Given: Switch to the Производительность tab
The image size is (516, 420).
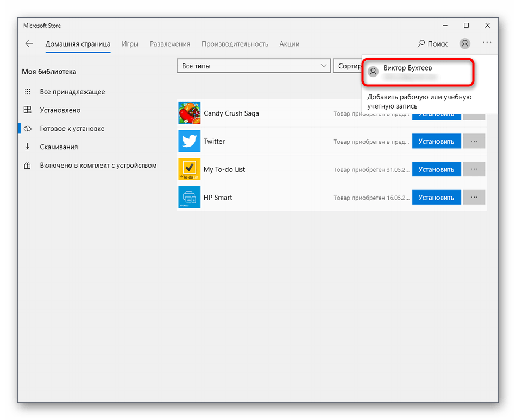Looking at the screenshot, I should pos(235,44).
